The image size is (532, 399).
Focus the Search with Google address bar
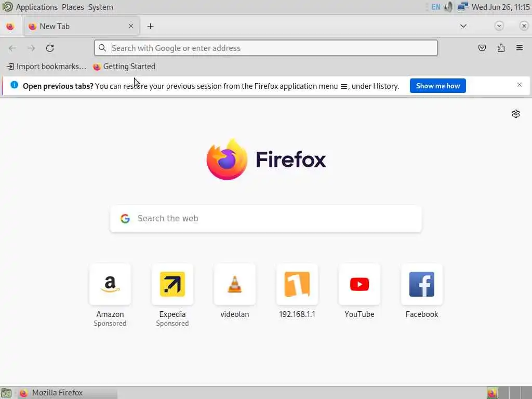(x=266, y=48)
